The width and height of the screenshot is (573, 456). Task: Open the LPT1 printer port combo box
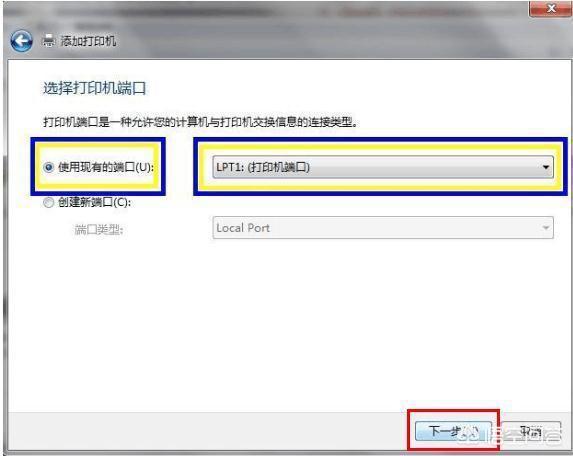click(x=383, y=167)
